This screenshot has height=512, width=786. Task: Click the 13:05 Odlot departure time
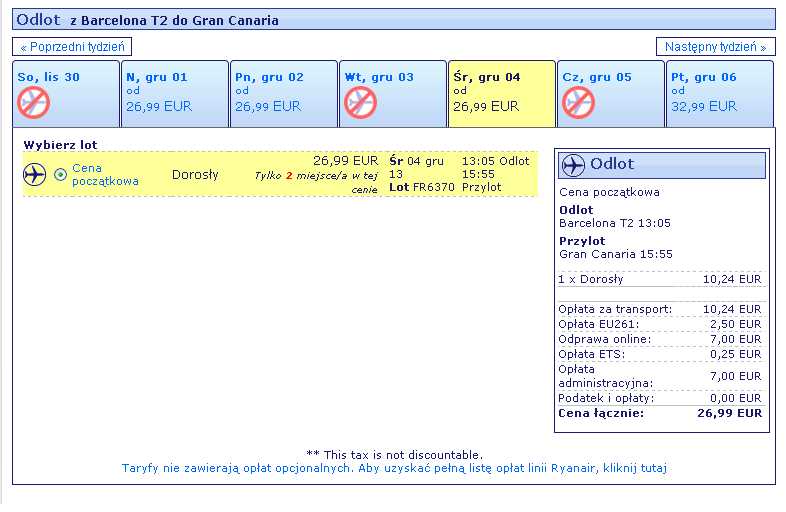coord(495,161)
